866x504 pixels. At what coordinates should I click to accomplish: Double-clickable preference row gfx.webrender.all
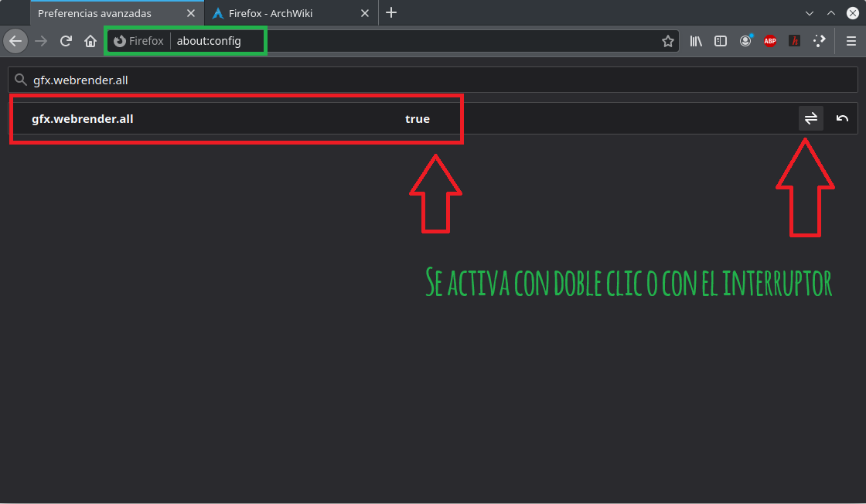(232, 118)
